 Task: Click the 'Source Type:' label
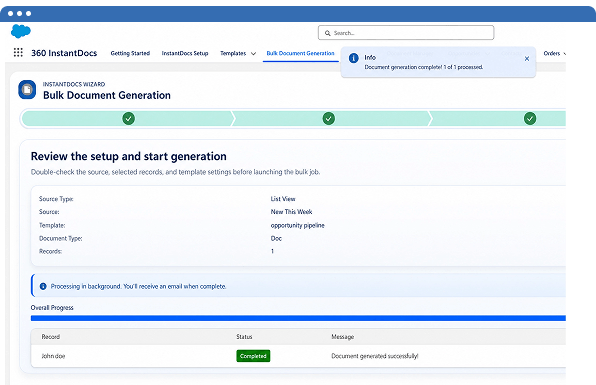point(56,199)
